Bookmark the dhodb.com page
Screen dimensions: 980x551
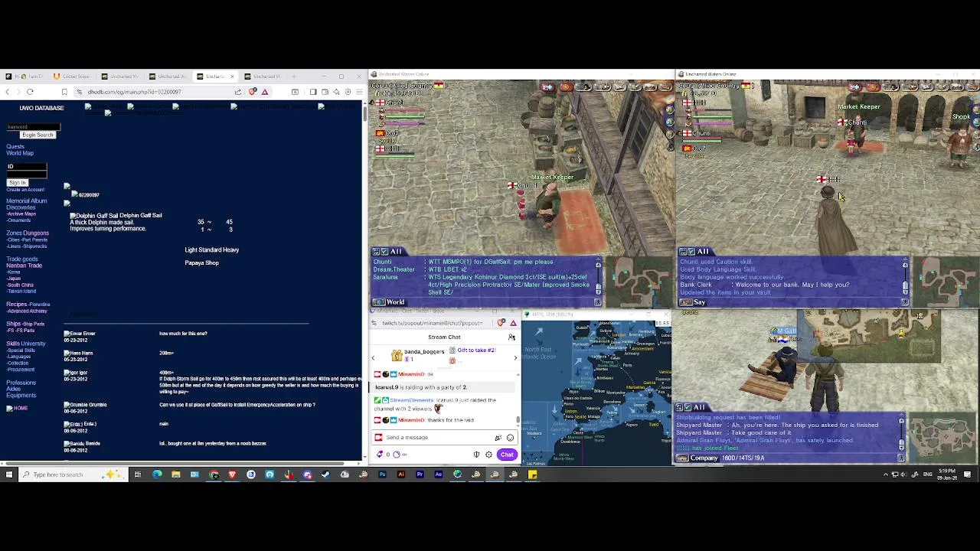(64, 92)
